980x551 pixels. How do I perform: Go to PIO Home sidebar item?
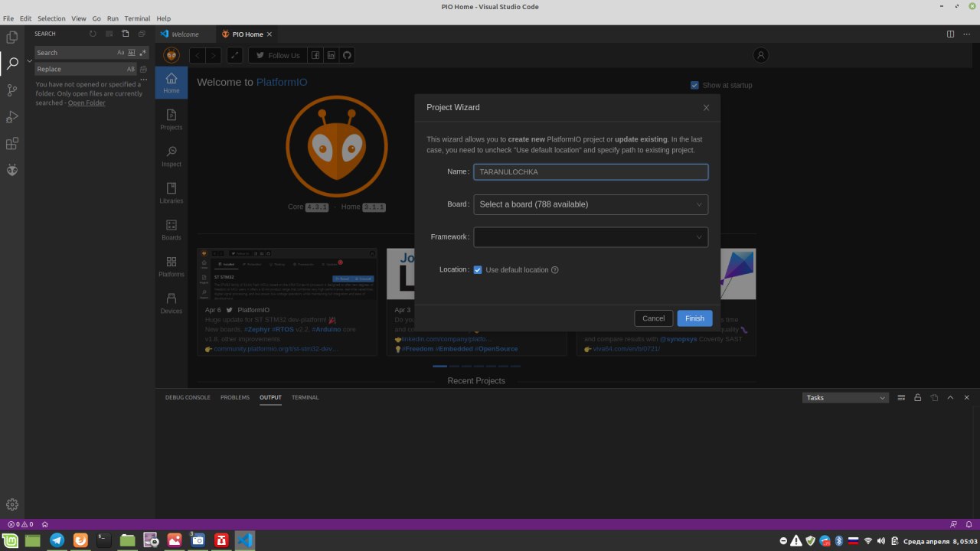click(171, 83)
